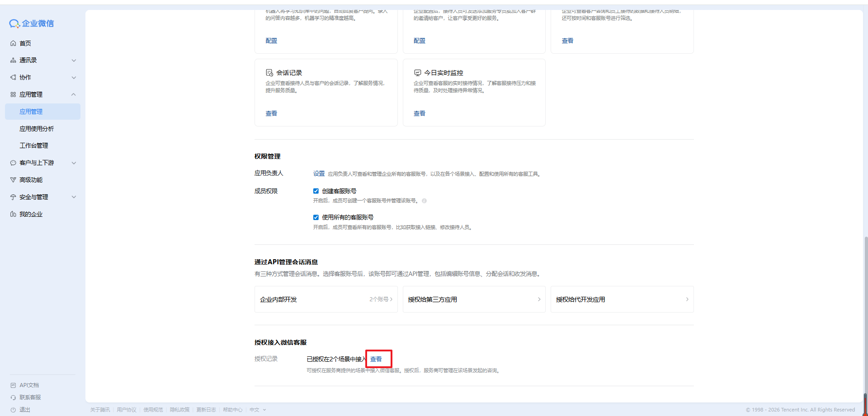Open 我的企业 via its building icon
The height and width of the screenshot is (416, 868).
point(13,214)
